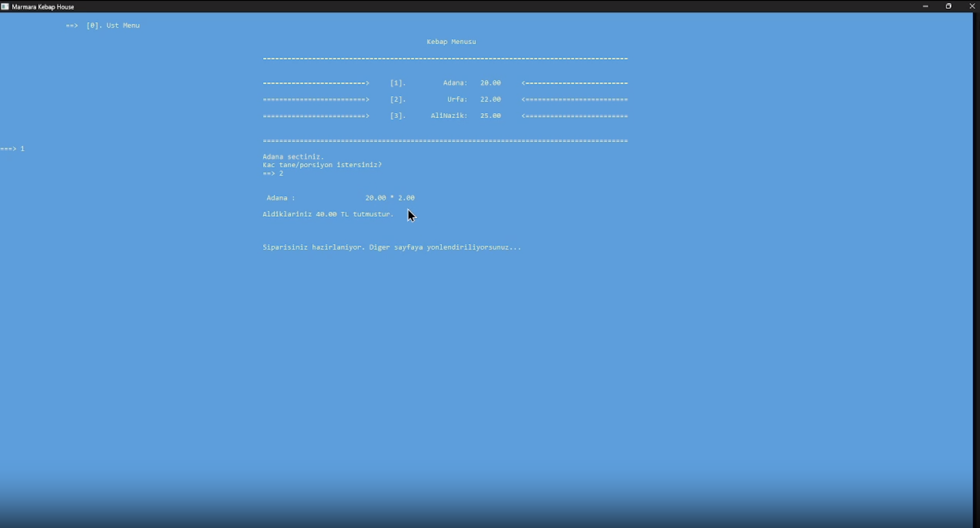Select the "[0]. Ust Menu" option text

[113, 25]
